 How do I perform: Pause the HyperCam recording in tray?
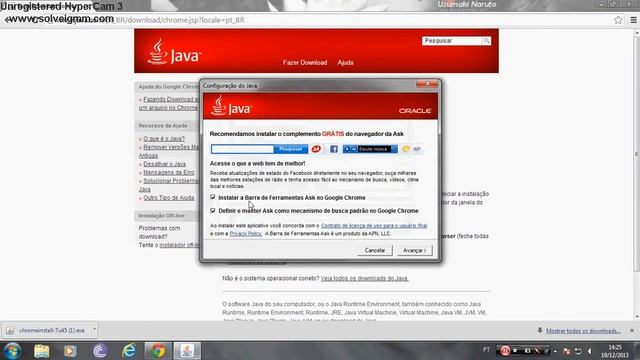pyautogui.click(x=505, y=351)
